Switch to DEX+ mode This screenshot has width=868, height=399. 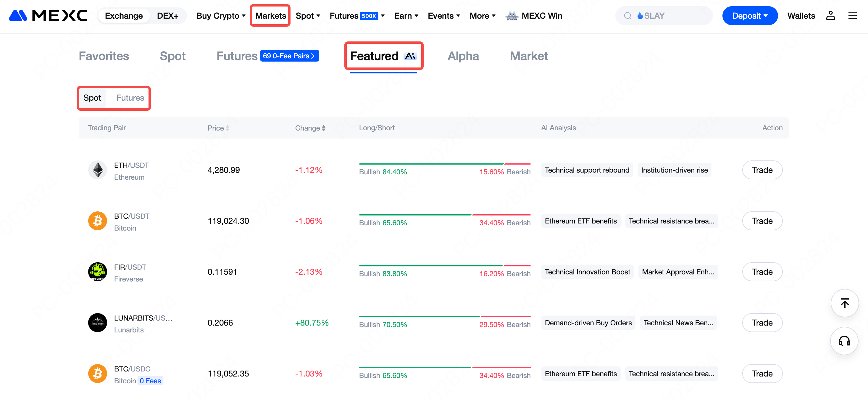coord(167,15)
